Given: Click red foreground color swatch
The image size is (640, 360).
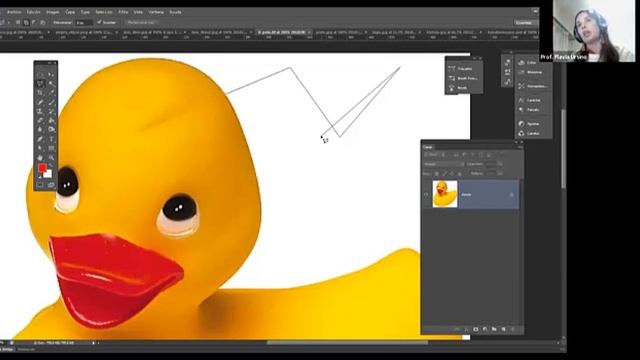Looking at the screenshot, I should pos(42,168).
